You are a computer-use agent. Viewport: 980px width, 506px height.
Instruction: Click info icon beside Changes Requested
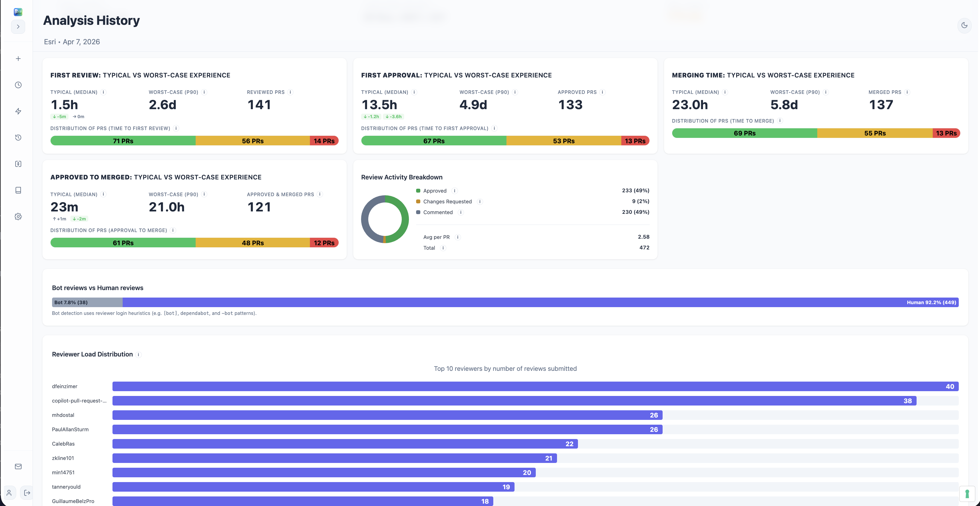pos(480,202)
